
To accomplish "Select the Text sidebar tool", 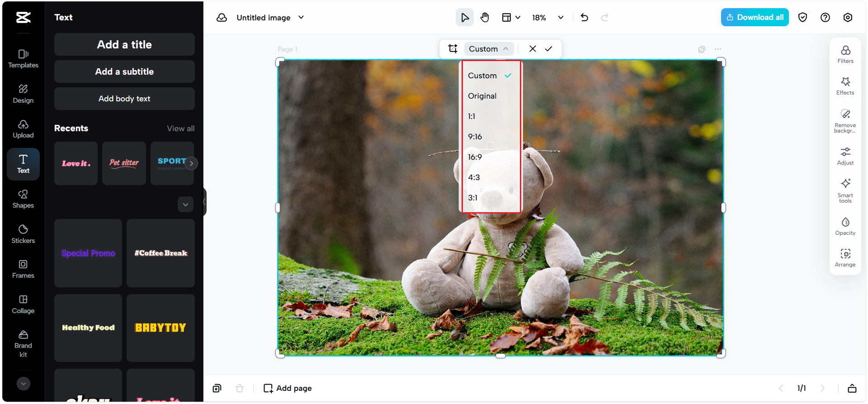I will point(23,164).
